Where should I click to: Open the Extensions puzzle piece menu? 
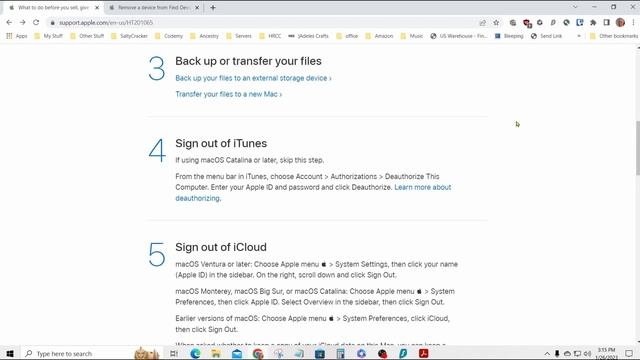pyautogui.click(x=593, y=23)
